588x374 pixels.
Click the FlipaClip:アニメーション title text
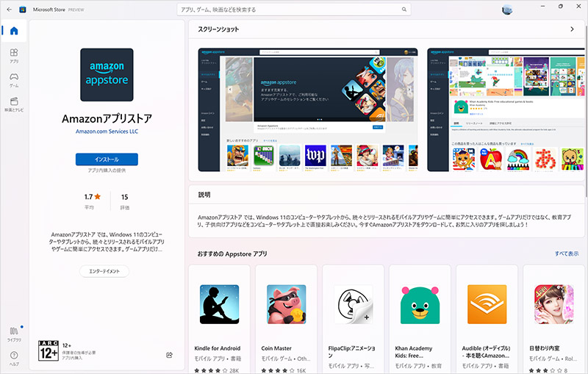(x=351, y=351)
